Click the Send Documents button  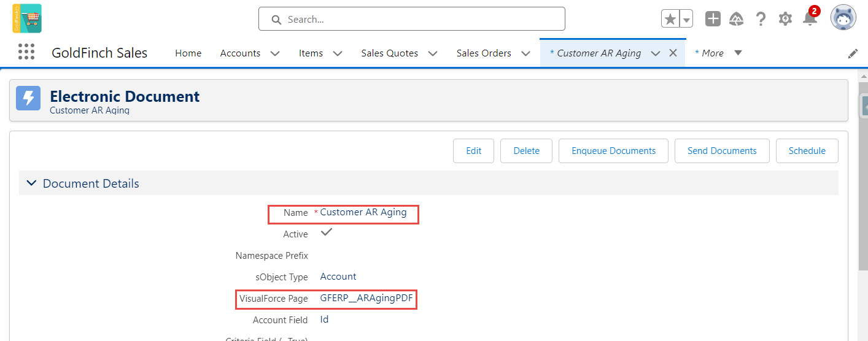coord(722,151)
